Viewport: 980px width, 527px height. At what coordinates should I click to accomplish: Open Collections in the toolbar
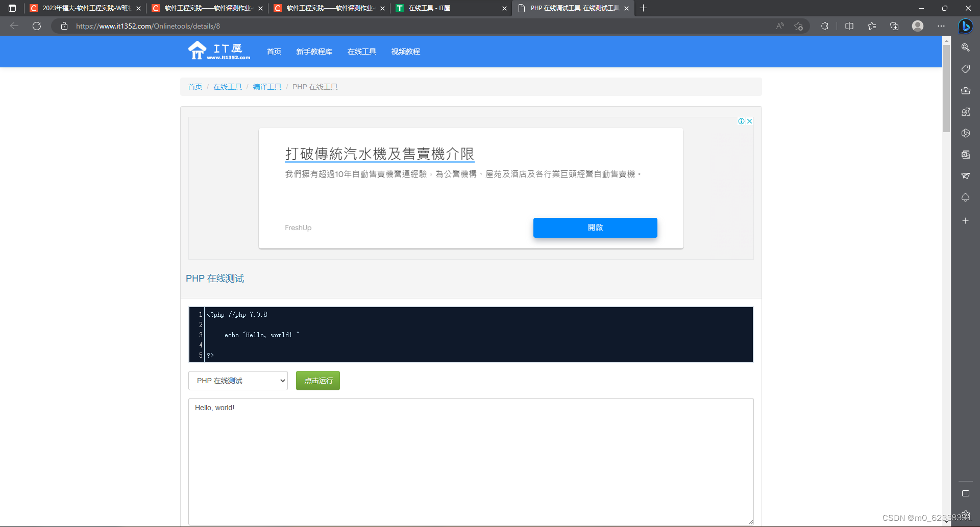coord(894,26)
